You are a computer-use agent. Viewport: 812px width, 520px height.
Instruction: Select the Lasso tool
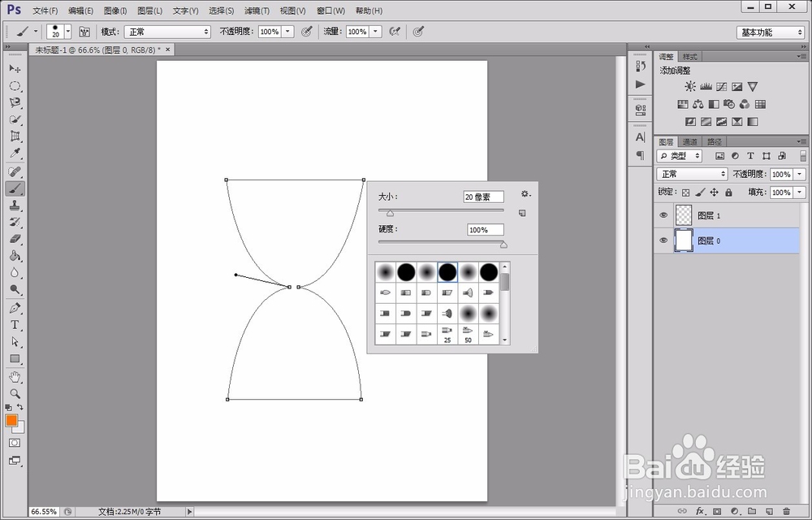15,103
